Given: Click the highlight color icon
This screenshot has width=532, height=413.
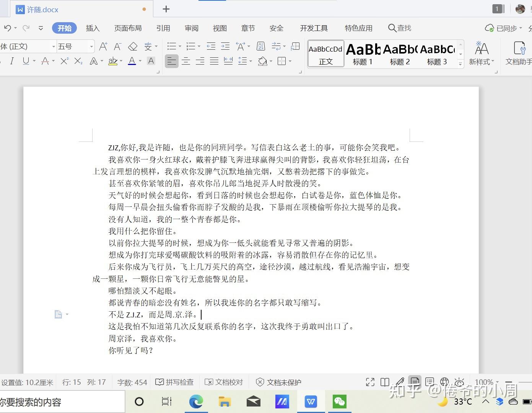Looking at the screenshot, I should coord(113,61).
